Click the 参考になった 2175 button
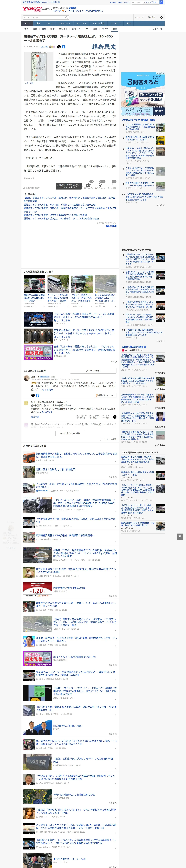The height and width of the screenshot is (868, 186). point(105,395)
